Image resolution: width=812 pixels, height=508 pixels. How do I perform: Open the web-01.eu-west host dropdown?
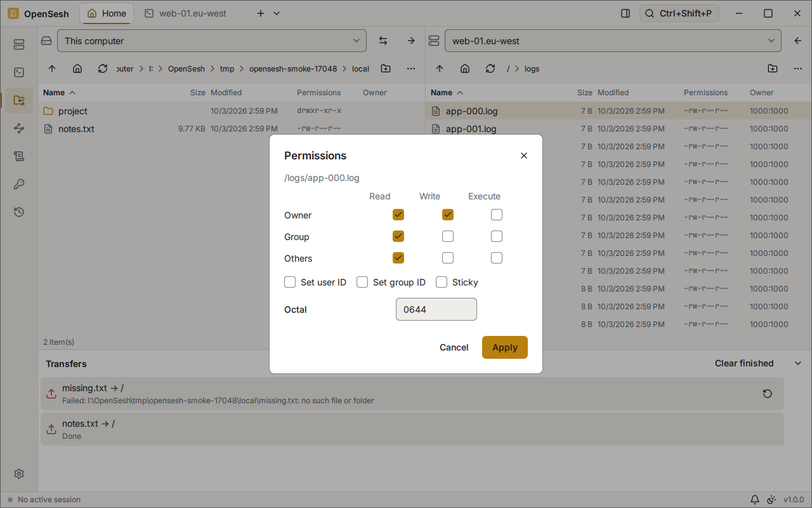tap(613, 41)
